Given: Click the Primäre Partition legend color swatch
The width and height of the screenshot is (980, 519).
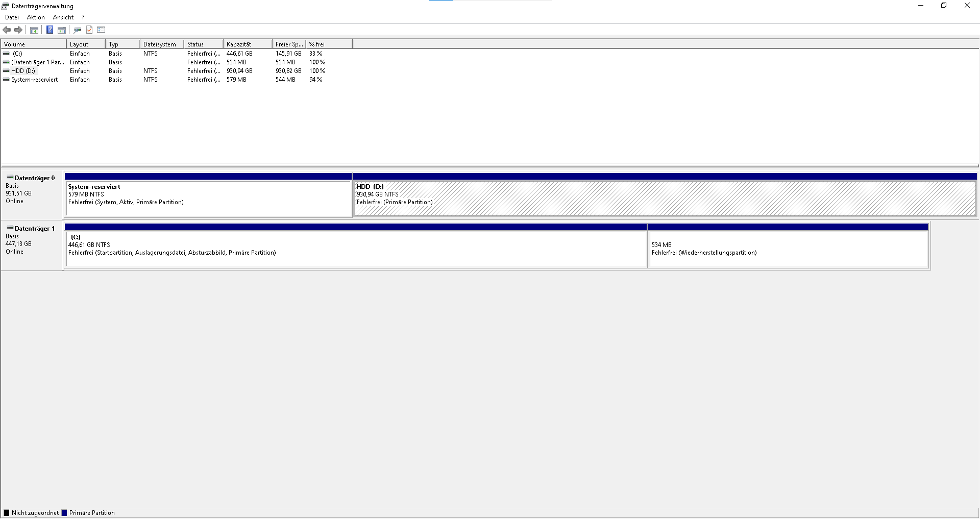Looking at the screenshot, I should (x=65, y=513).
